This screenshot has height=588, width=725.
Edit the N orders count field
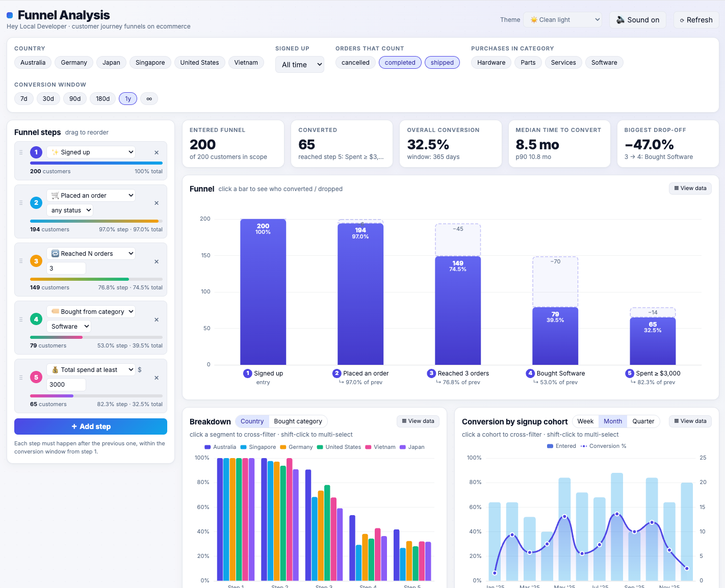coord(66,269)
